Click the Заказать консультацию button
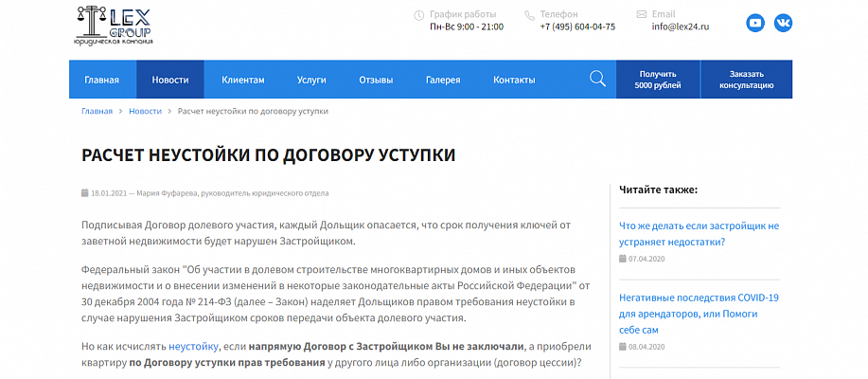Image resolution: width=868 pixels, height=379 pixels. [747, 80]
